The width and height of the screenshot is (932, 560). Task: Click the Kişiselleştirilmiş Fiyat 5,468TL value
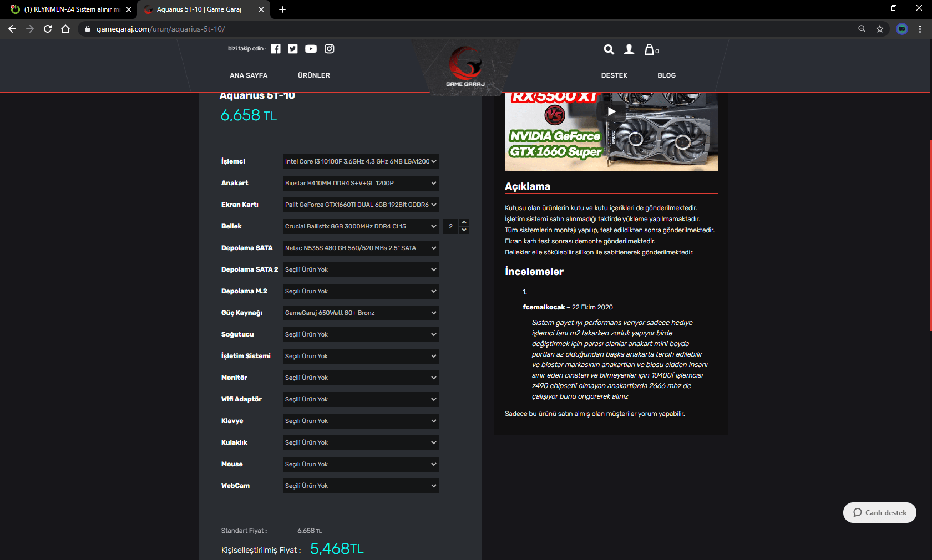coord(337,548)
